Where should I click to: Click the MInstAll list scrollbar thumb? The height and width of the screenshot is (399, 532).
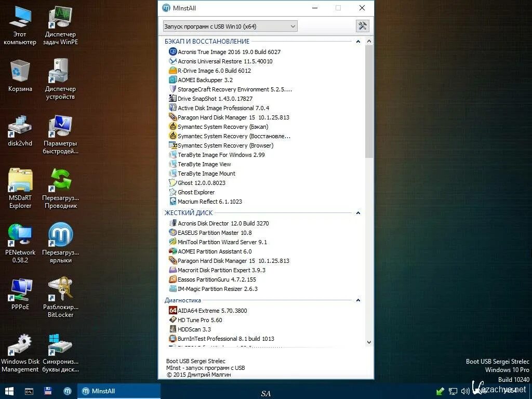(x=369, y=101)
